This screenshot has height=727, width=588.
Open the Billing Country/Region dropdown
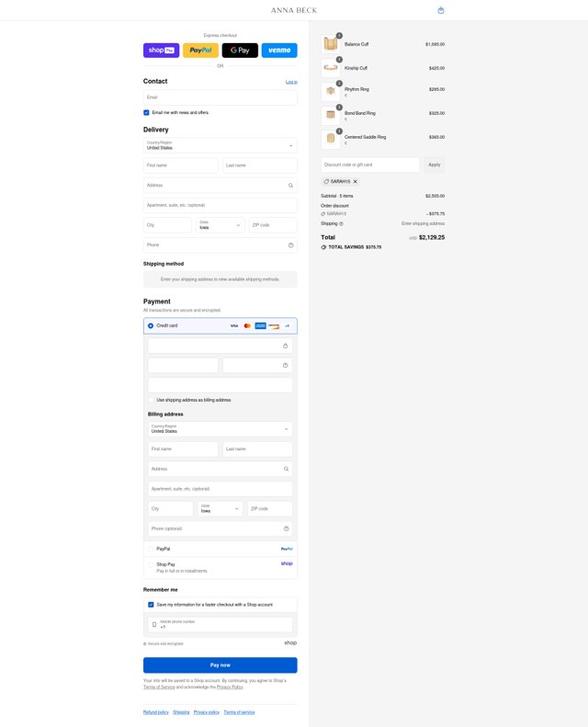coord(220,429)
